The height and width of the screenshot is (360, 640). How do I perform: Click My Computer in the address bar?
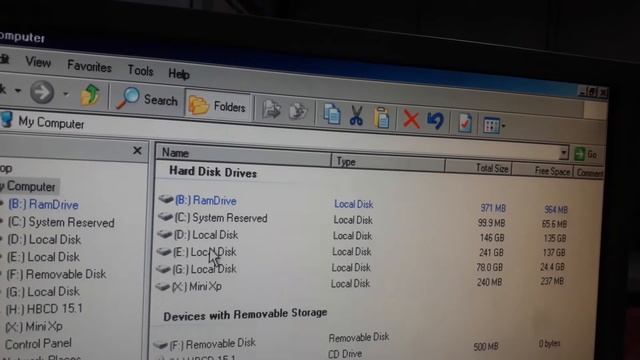[51, 123]
